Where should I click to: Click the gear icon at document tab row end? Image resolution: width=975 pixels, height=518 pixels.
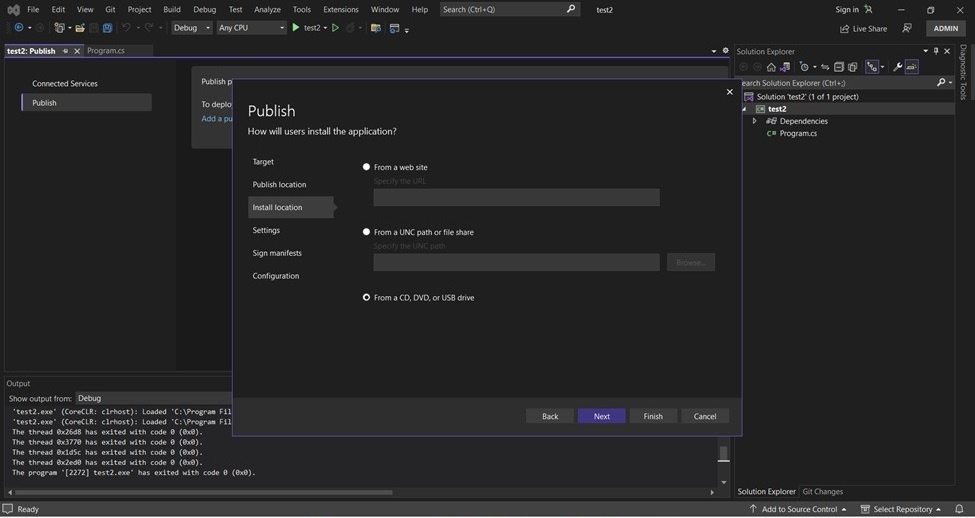(725, 51)
